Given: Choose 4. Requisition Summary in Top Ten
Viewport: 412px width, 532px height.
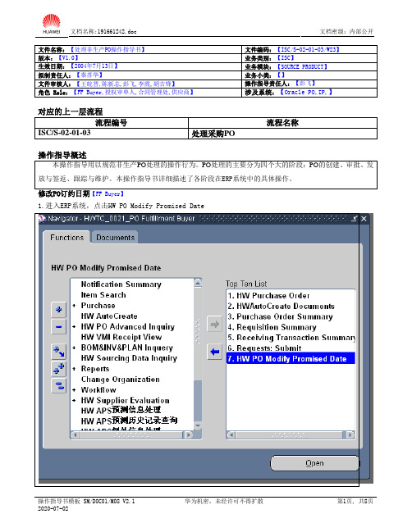Looking at the screenshot, I should pos(272,327).
